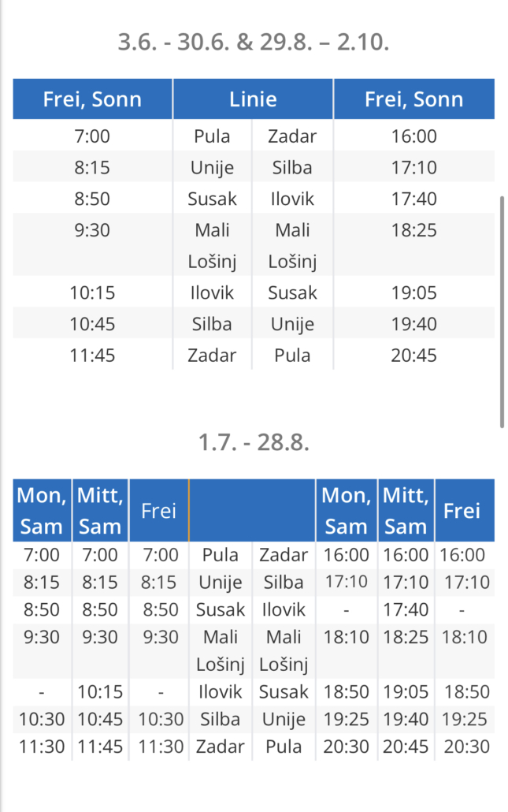Select the left 'Mitt, Sam' header in bottom table

pyautogui.click(x=100, y=511)
